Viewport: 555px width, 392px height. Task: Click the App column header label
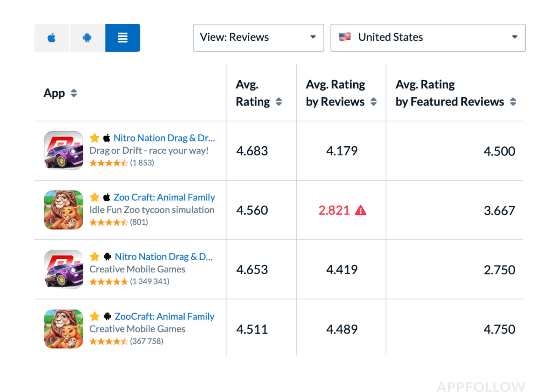pos(54,93)
